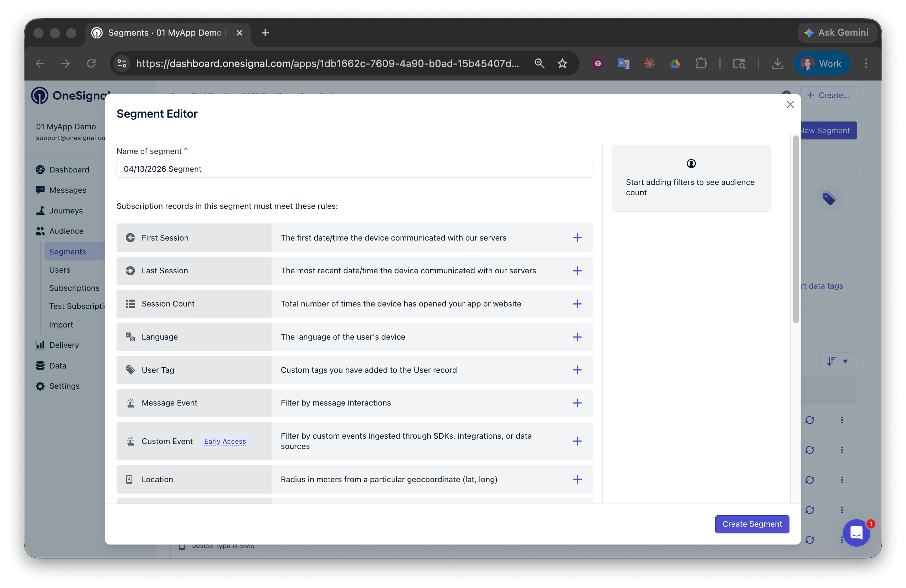Open the Early Access link next to Custom Event

point(225,441)
